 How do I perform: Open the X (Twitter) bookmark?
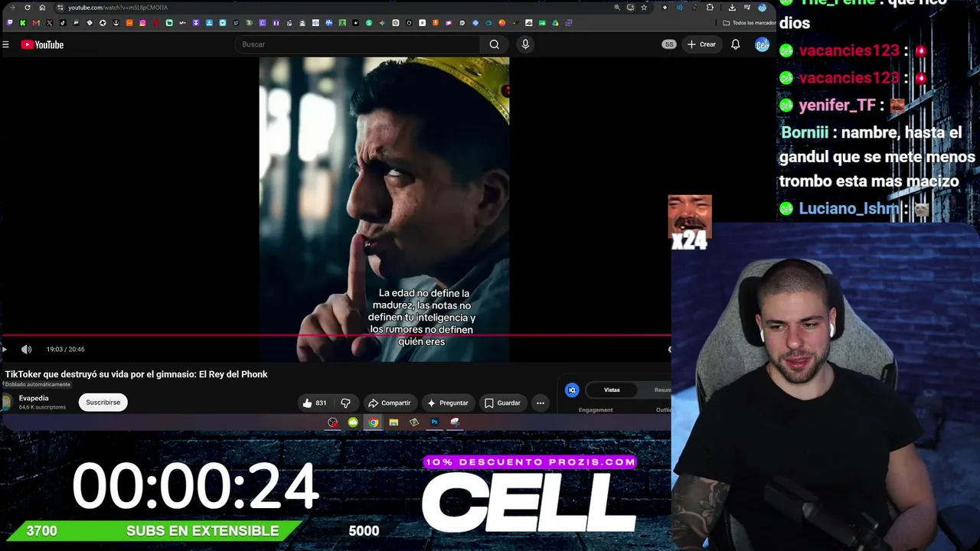49,23
